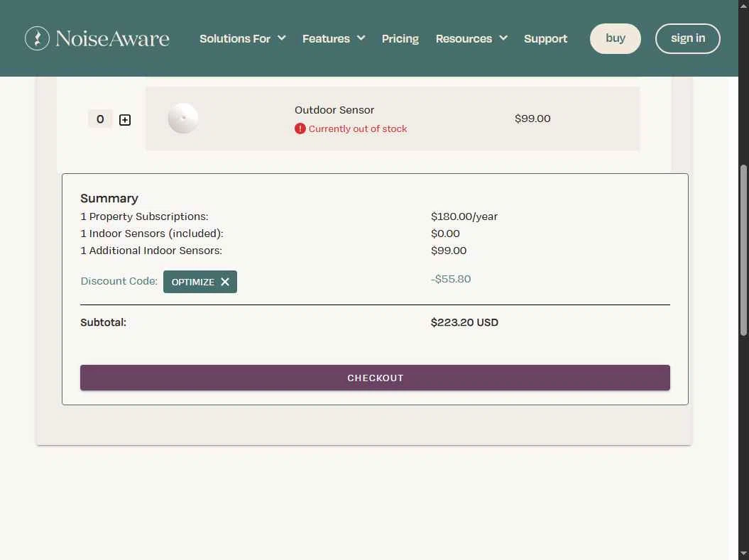
Task: Click the Discount Code label
Action: pos(119,281)
